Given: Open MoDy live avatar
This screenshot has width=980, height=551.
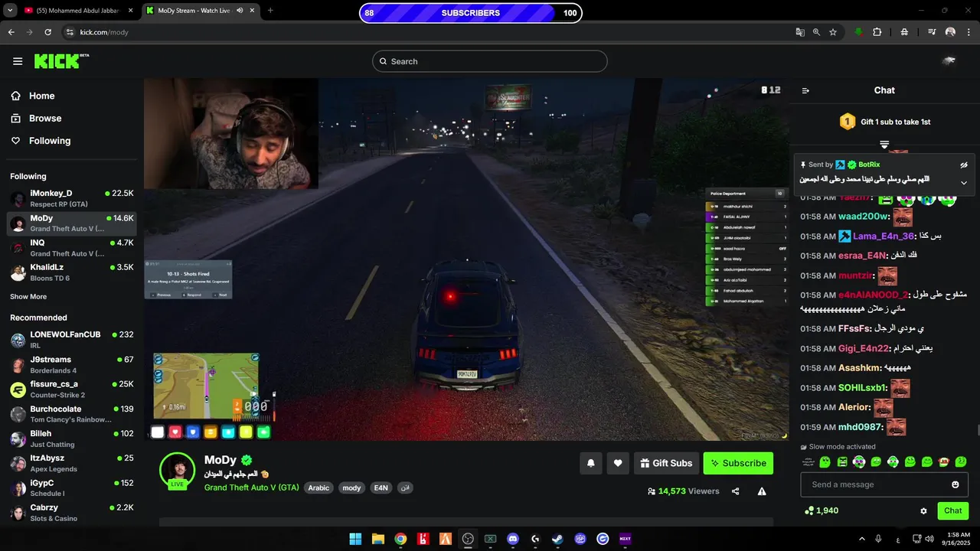Looking at the screenshot, I should point(177,470).
